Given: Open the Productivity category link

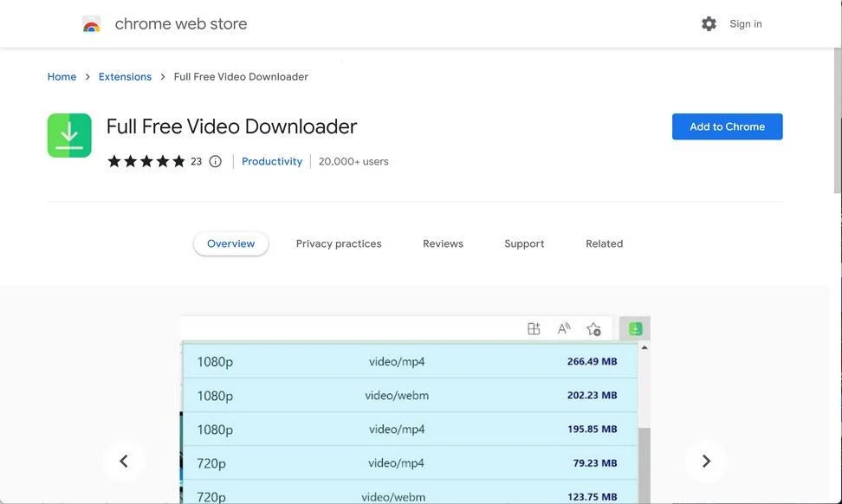Looking at the screenshot, I should [x=272, y=162].
